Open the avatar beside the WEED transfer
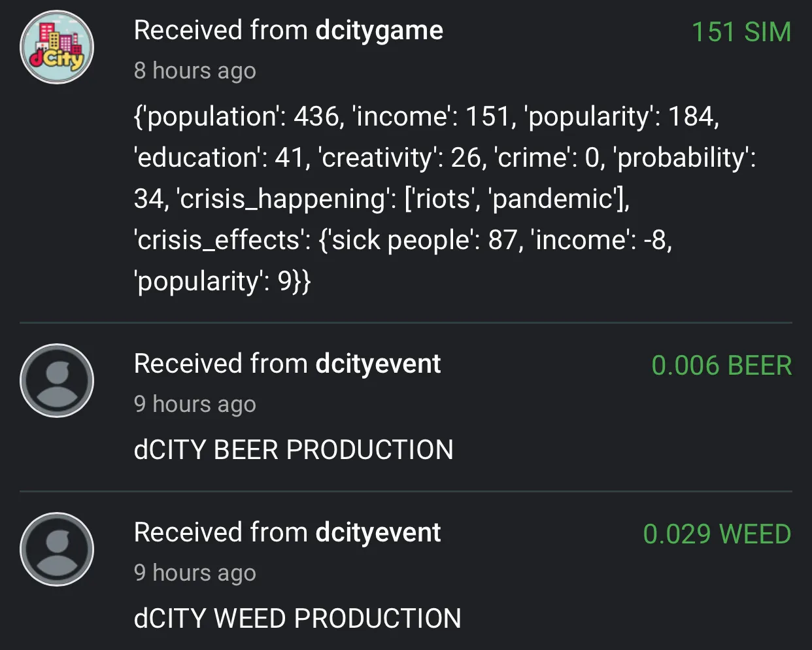Image resolution: width=812 pixels, height=650 pixels. [x=57, y=549]
